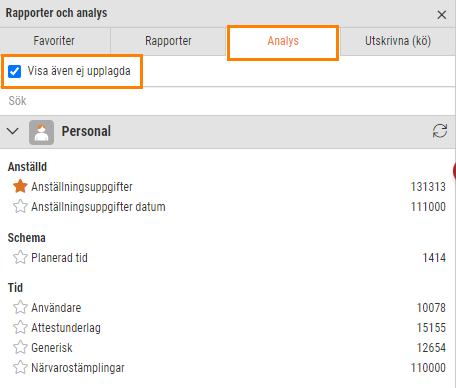Select the Analys tab
Screen dimensions: 456x388
pyautogui.click(x=283, y=41)
